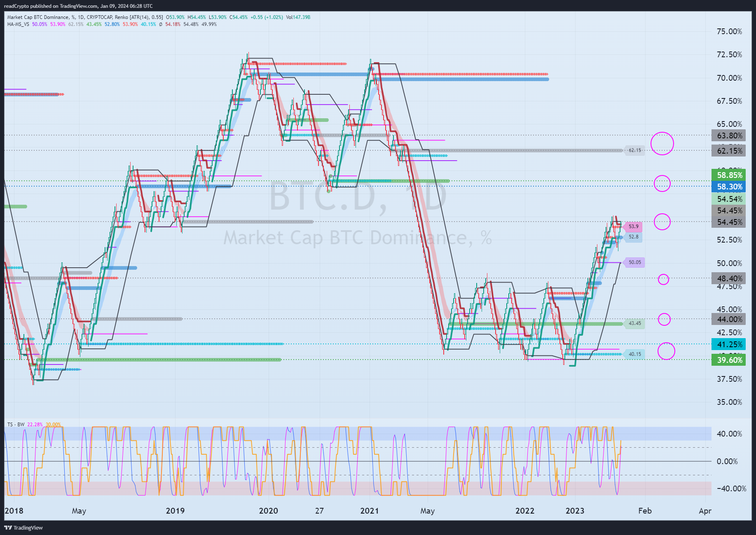This screenshot has height=535, width=756.
Task: Click the high value H54.45% in legend
Action: coord(197,17)
